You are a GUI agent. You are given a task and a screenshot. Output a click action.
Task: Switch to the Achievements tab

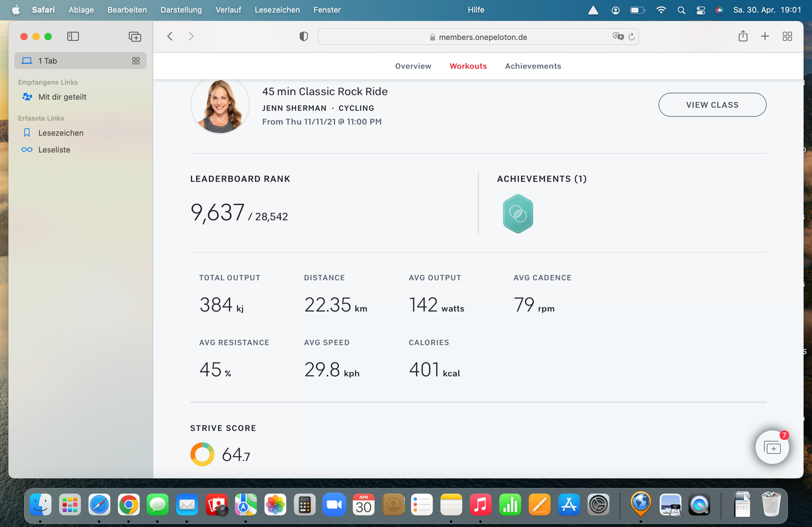[533, 66]
